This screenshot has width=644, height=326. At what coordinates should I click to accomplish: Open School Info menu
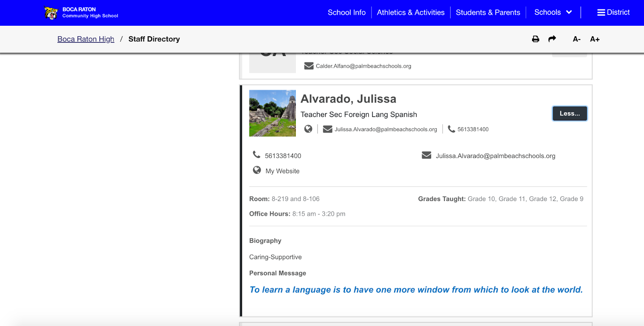pyautogui.click(x=347, y=12)
